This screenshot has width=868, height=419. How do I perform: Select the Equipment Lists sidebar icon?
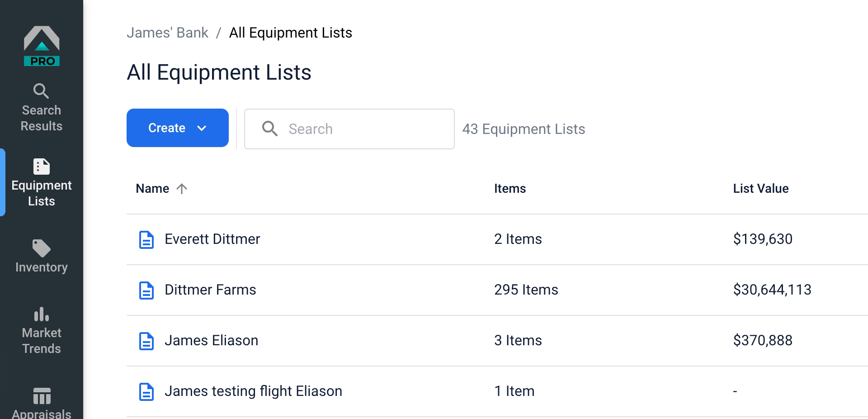(x=42, y=167)
